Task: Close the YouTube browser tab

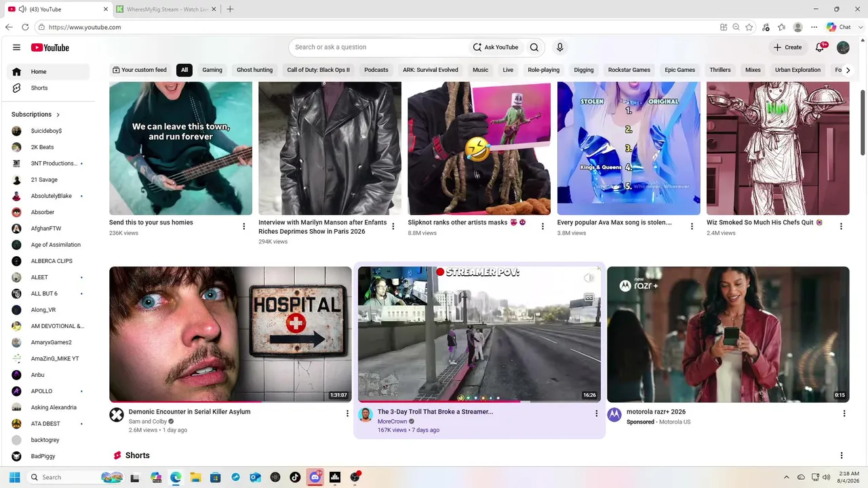Action: coord(106,9)
